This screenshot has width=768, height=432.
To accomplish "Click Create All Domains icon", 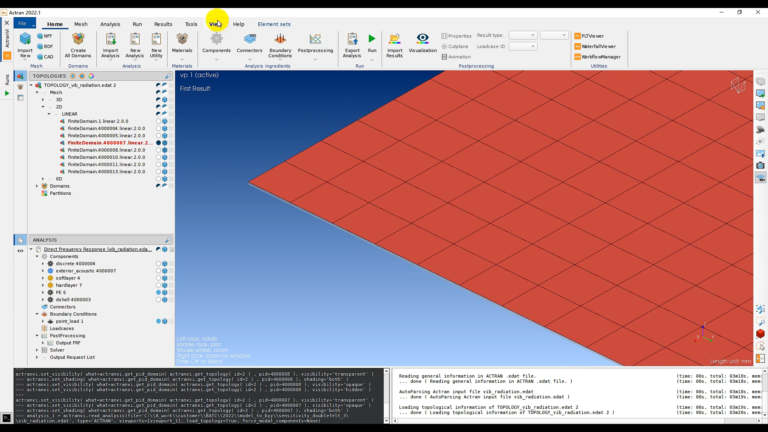I will (78, 39).
